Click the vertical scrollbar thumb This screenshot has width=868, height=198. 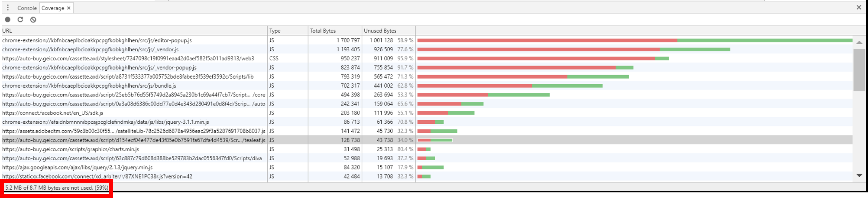859,69
